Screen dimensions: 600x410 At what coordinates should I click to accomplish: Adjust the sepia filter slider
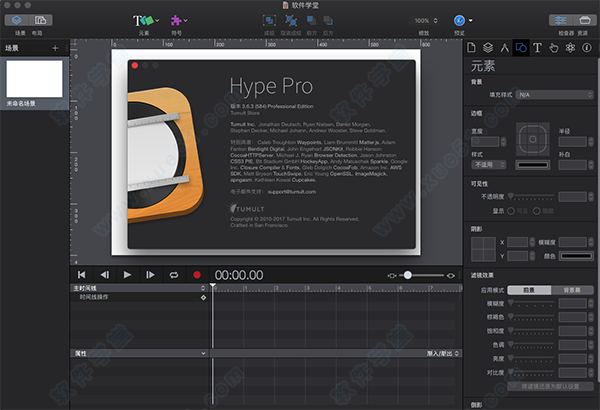532,317
